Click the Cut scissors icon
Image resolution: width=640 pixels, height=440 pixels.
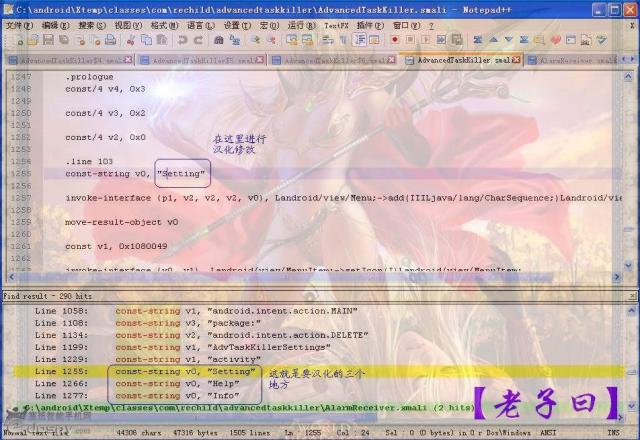(131, 40)
